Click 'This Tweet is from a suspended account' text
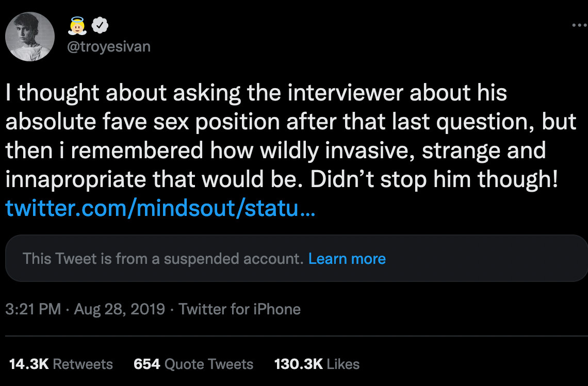This screenshot has width=588, height=386. (x=162, y=259)
